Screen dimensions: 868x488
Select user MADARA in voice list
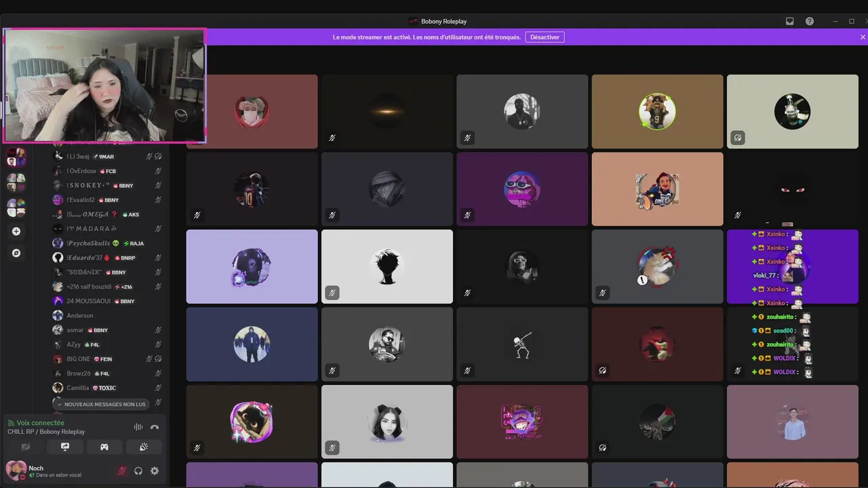[x=107, y=228]
